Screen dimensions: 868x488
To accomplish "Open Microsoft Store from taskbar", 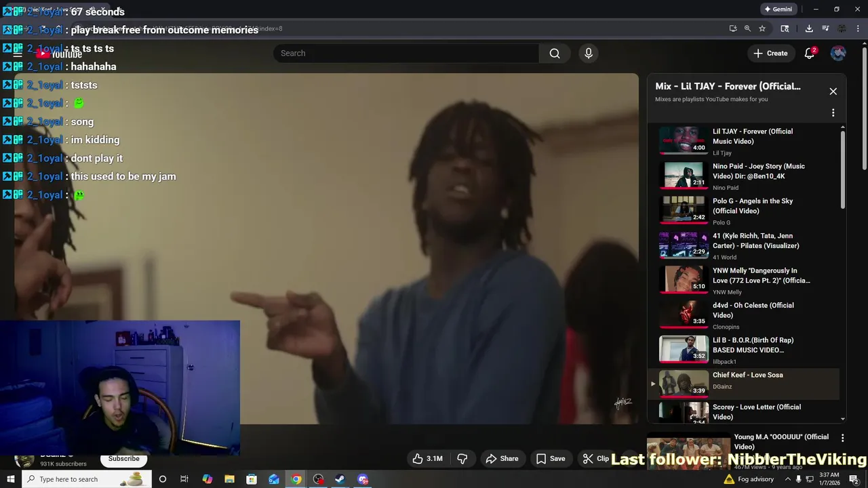I will point(252,479).
